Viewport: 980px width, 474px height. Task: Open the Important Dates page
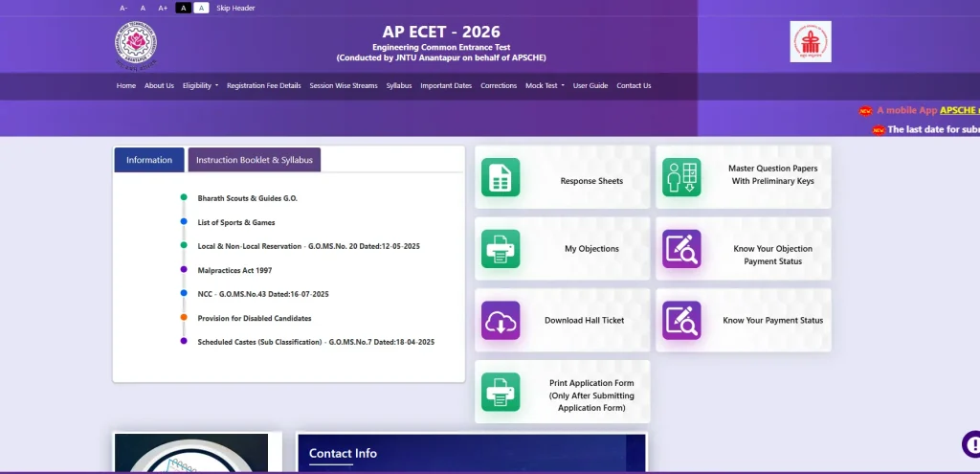pos(446,85)
